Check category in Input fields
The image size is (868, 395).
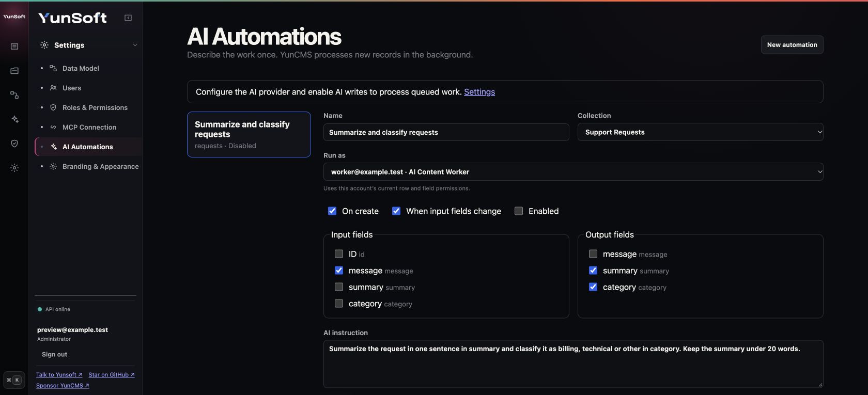point(339,303)
